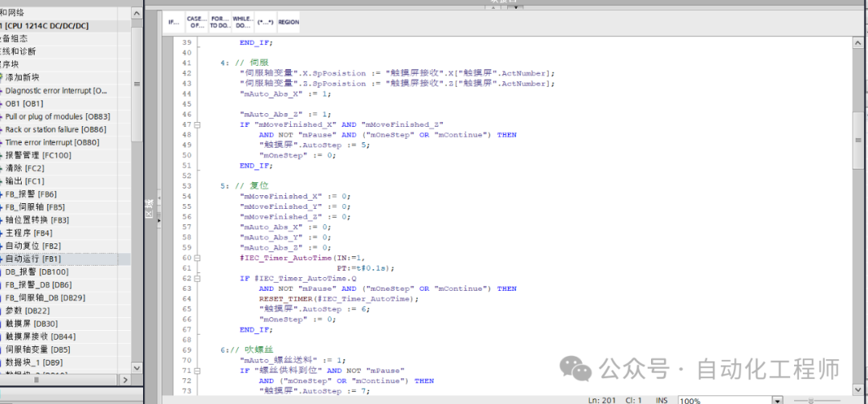Click the AutoStep := 5 assignment
Viewport: 868px width, 404px height.
[314, 145]
